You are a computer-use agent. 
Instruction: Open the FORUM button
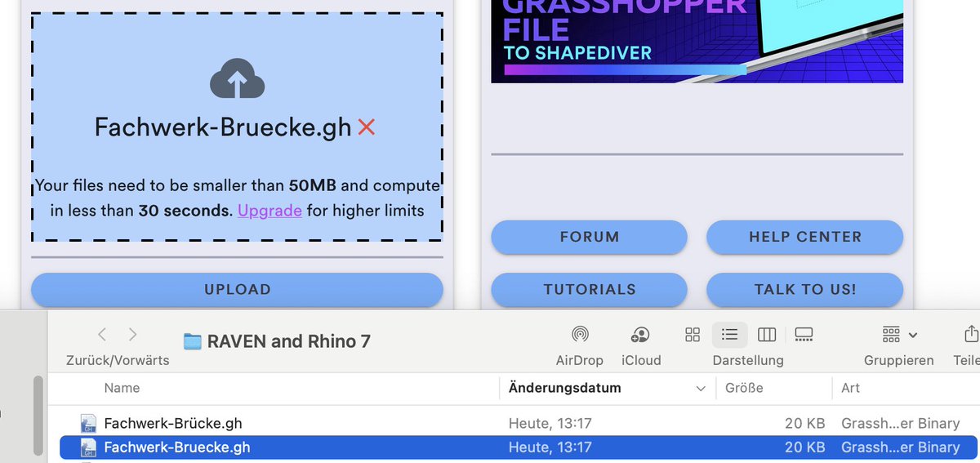589,237
